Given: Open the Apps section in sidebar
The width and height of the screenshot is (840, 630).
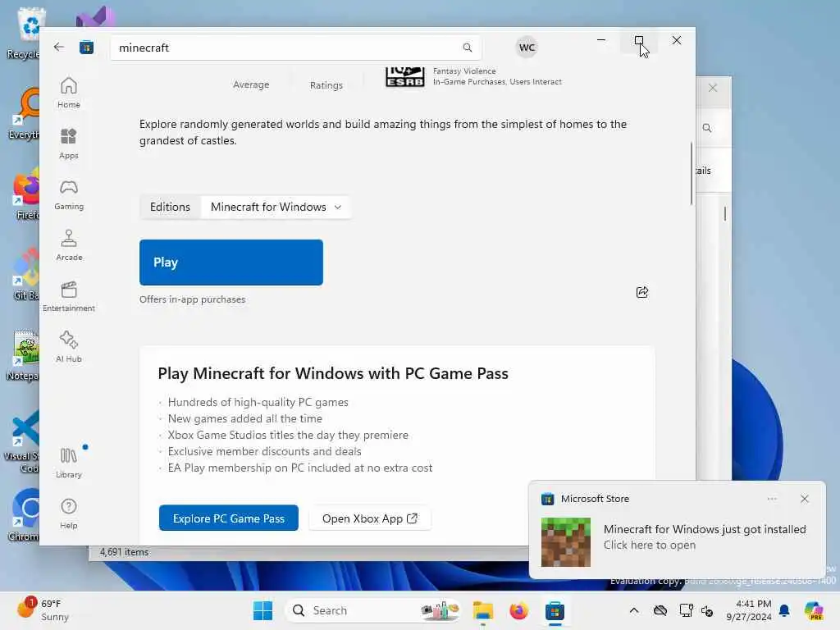Looking at the screenshot, I should point(69,144).
